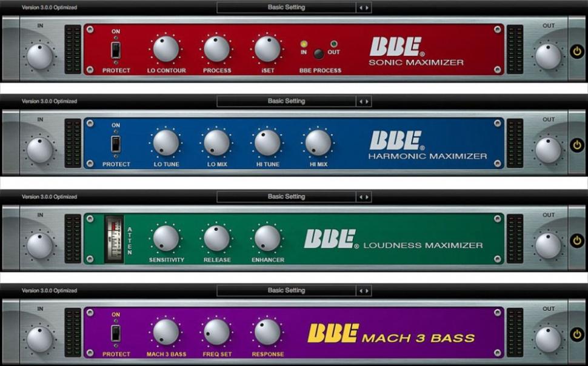
Task: Click the PROCESS knob on Sonic Maximizer
Action: coord(217,48)
